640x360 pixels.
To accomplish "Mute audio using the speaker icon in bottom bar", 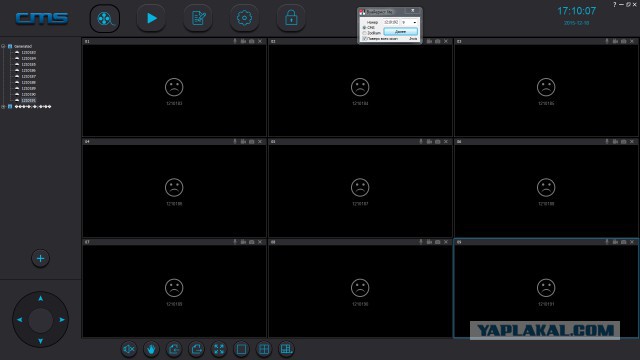I will (129, 349).
